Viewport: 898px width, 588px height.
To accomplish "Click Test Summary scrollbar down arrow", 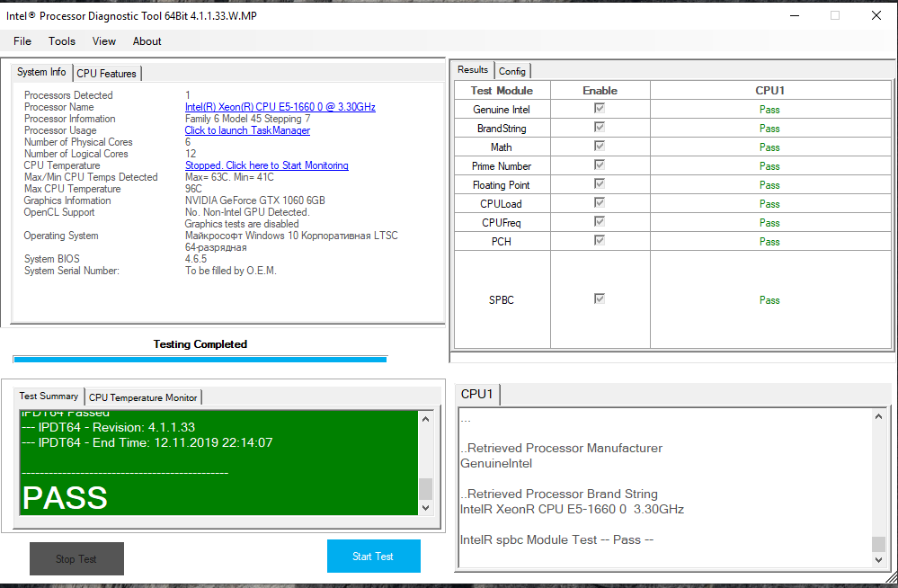I will pos(425,507).
